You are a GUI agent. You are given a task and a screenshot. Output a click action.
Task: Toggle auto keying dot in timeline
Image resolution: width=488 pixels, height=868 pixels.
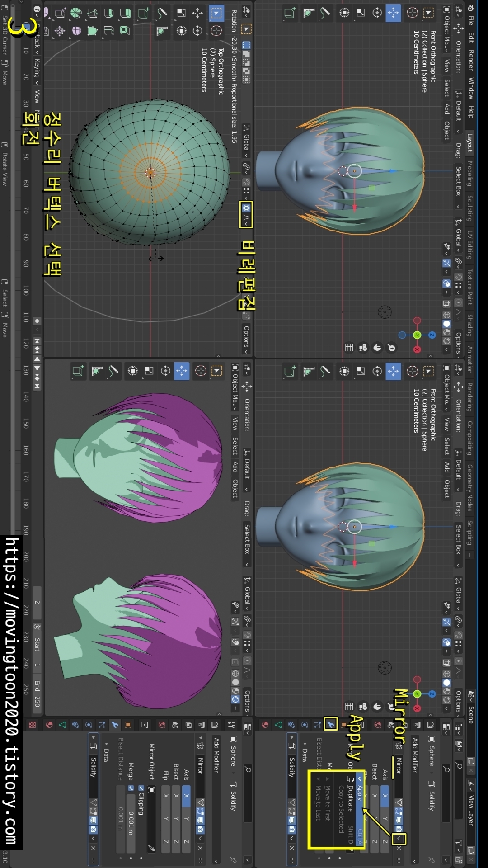37,321
